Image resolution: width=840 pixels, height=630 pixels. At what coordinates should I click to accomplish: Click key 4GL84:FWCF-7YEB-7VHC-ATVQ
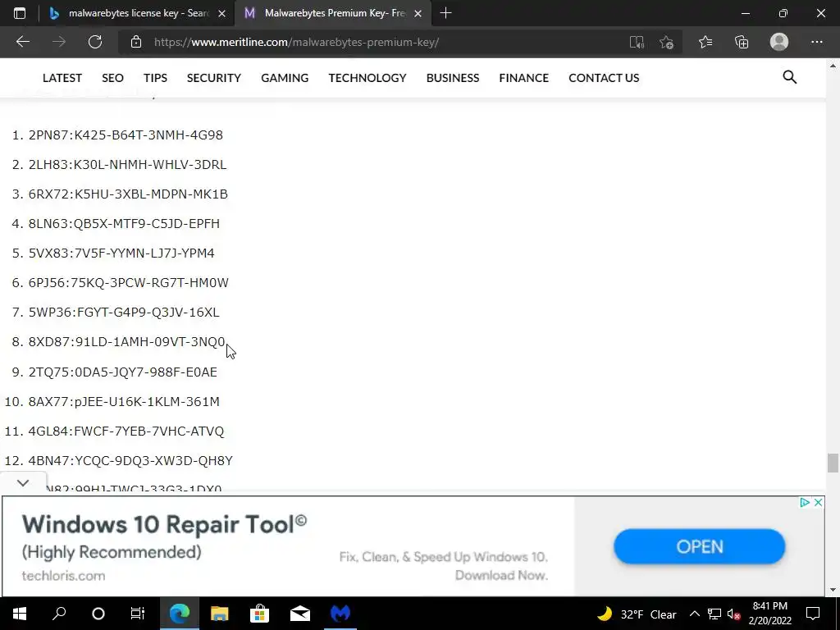click(x=126, y=431)
